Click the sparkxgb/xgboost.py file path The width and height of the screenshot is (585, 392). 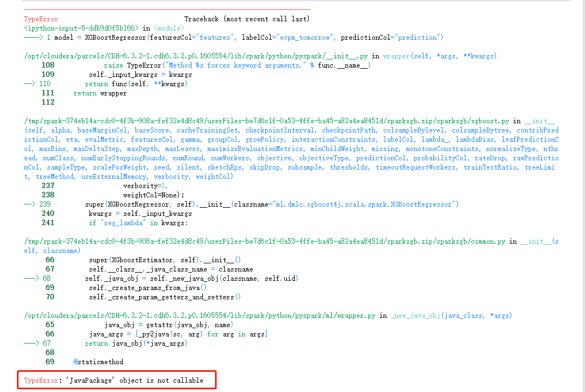(x=266, y=121)
